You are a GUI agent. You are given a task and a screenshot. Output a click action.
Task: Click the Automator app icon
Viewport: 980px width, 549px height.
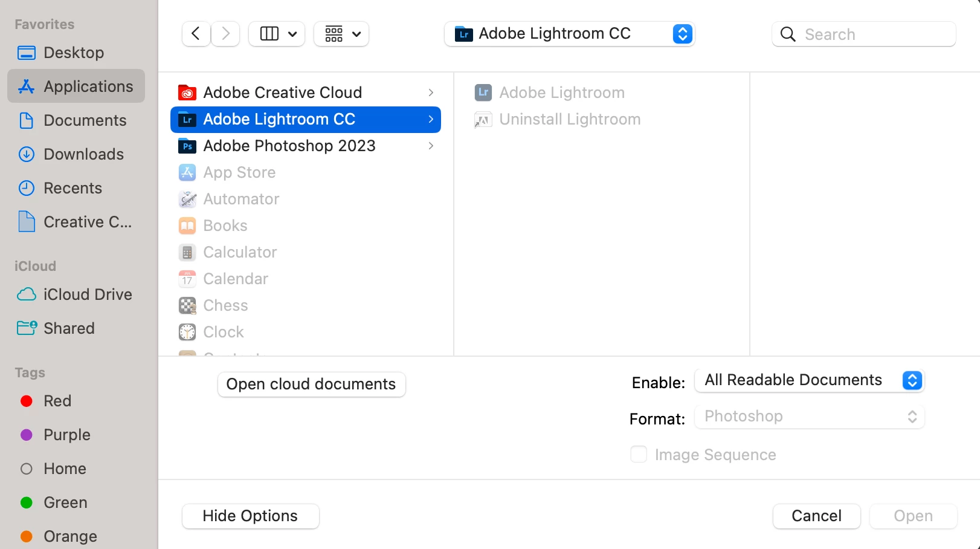(x=187, y=199)
